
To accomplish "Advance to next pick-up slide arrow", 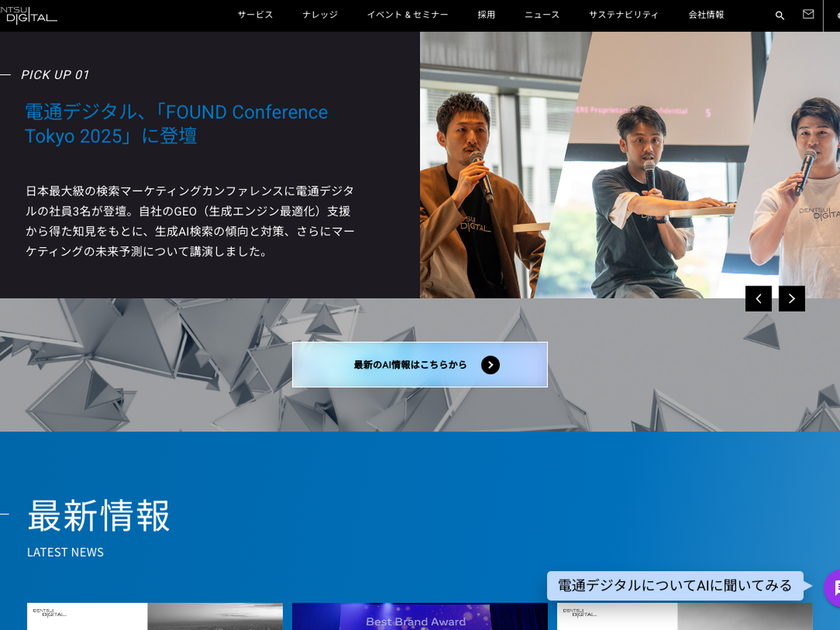I will tap(792, 299).
